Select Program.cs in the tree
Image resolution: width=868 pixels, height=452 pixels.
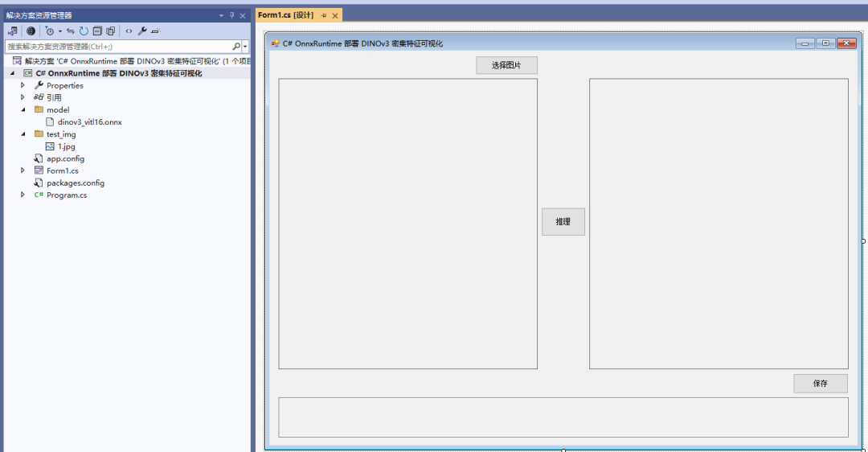[67, 195]
